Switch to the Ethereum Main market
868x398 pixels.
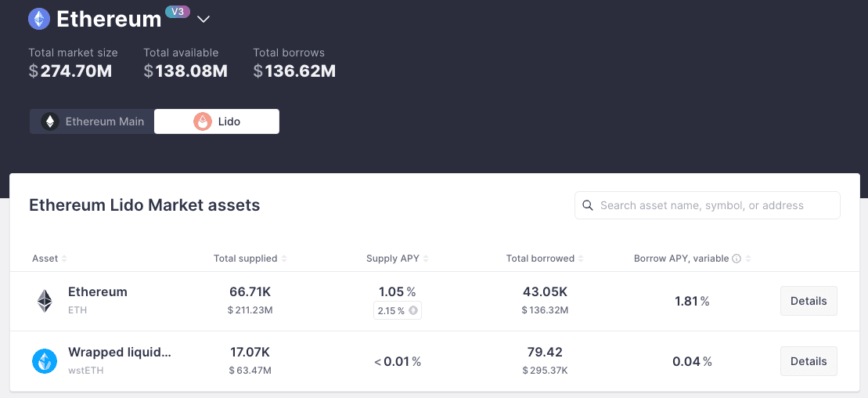pyautogui.click(x=92, y=121)
